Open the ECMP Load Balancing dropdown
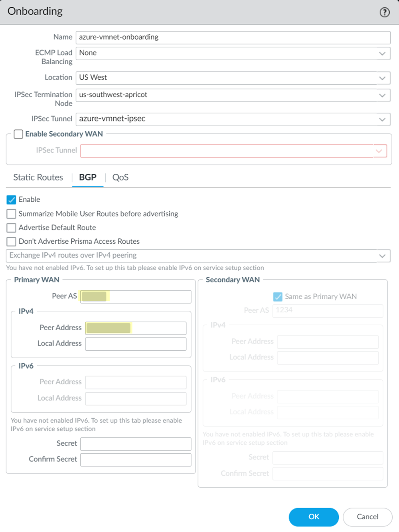Image resolution: width=399 pixels, height=532 pixels. [x=382, y=54]
